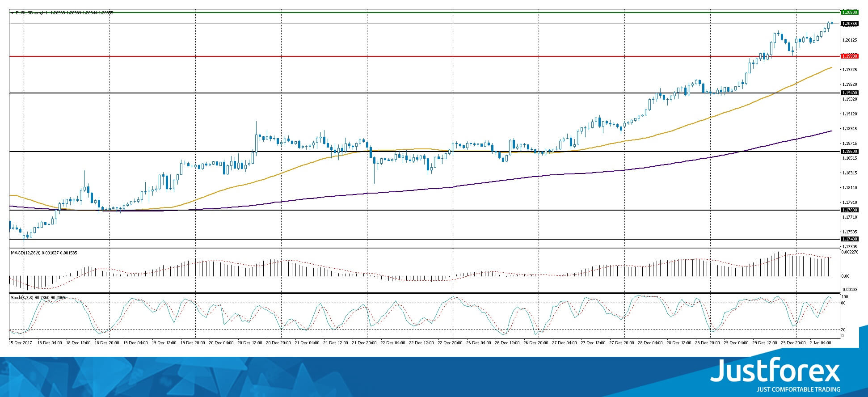Image resolution: width=868 pixels, height=397 pixels.
Task: Click the 18 Dec 20:00 time label
Action: (x=107, y=343)
